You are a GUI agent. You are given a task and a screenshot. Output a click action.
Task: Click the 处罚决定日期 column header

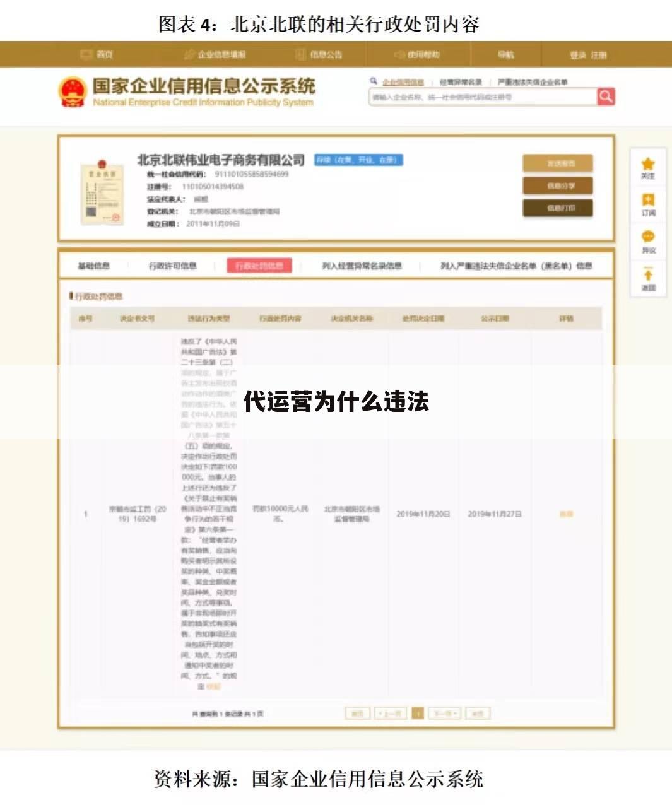pyautogui.click(x=423, y=319)
